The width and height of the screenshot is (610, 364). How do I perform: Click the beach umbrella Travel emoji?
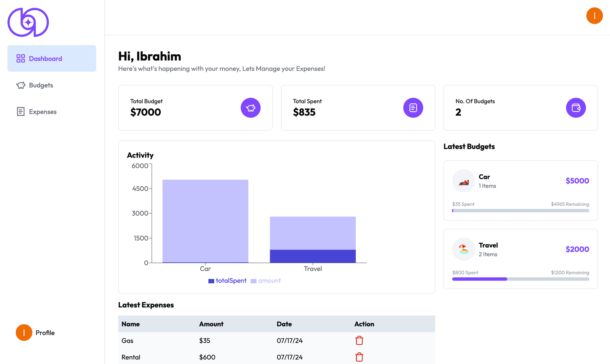463,249
